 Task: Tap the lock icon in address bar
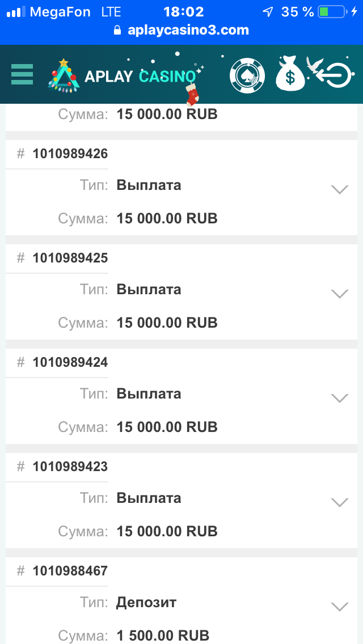tap(117, 31)
